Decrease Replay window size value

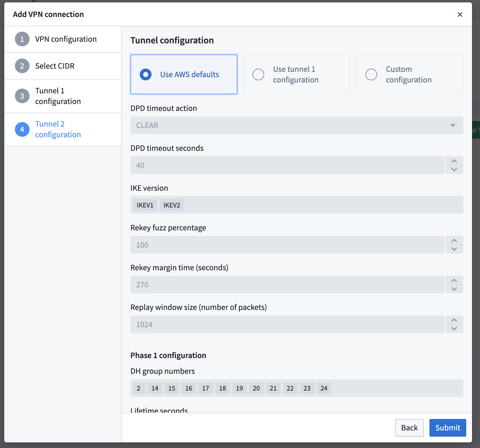click(x=454, y=329)
